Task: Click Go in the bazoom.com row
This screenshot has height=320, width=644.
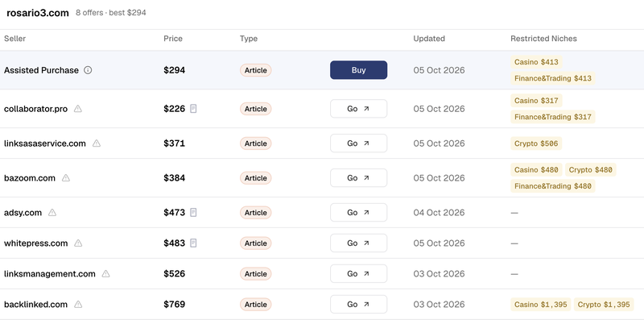Action: pyautogui.click(x=358, y=177)
